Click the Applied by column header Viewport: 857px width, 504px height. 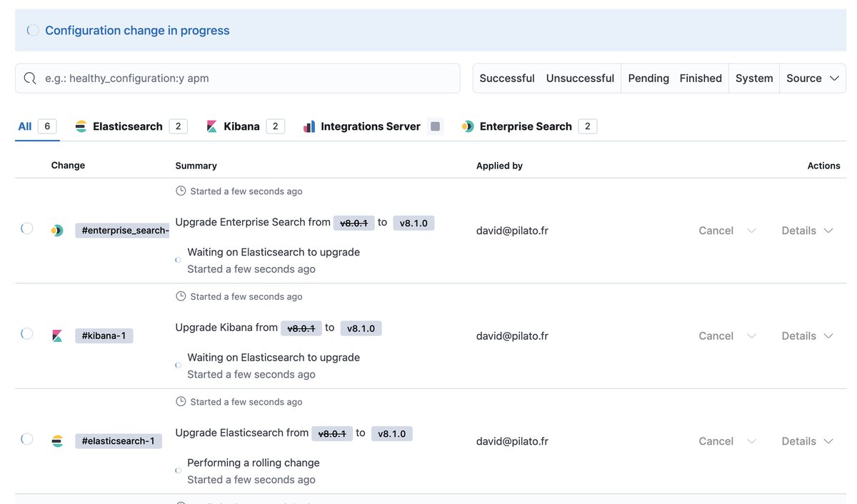click(x=499, y=166)
